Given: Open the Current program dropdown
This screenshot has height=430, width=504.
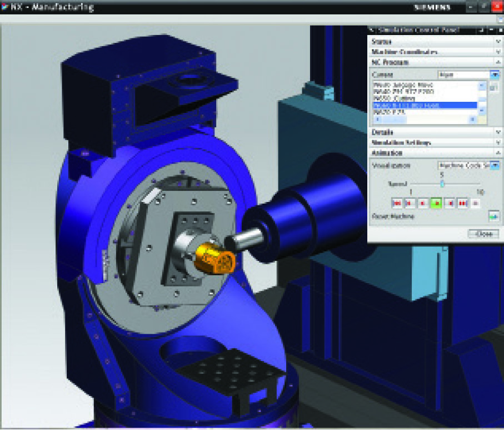Looking at the screenshot, I should 494,75.
